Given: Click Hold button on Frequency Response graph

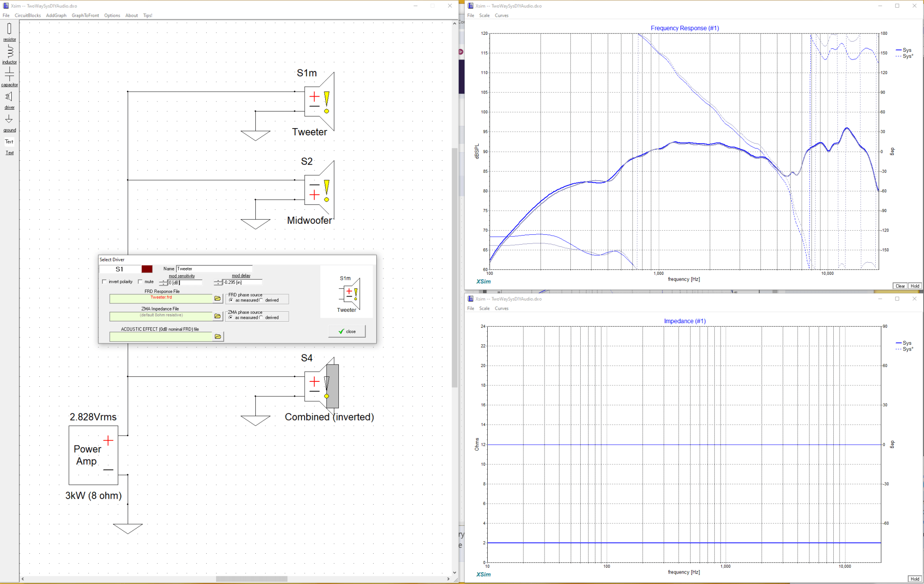Looking at the screenshot, I should (915, 286).
